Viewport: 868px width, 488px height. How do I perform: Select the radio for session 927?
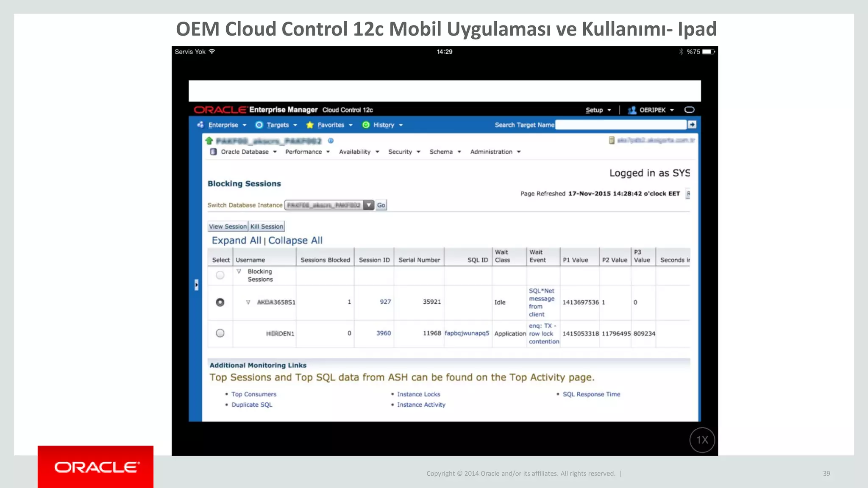point(220,302)
